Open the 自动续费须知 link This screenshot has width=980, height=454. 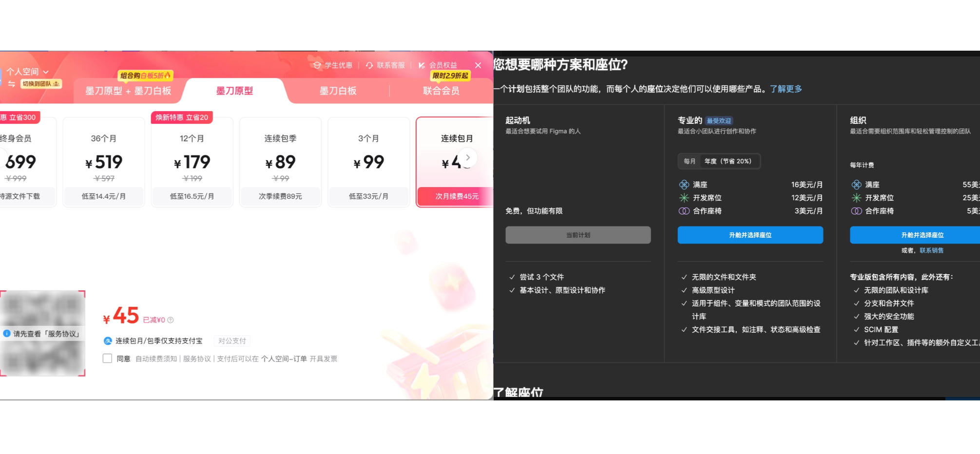(x=156, y=359)
